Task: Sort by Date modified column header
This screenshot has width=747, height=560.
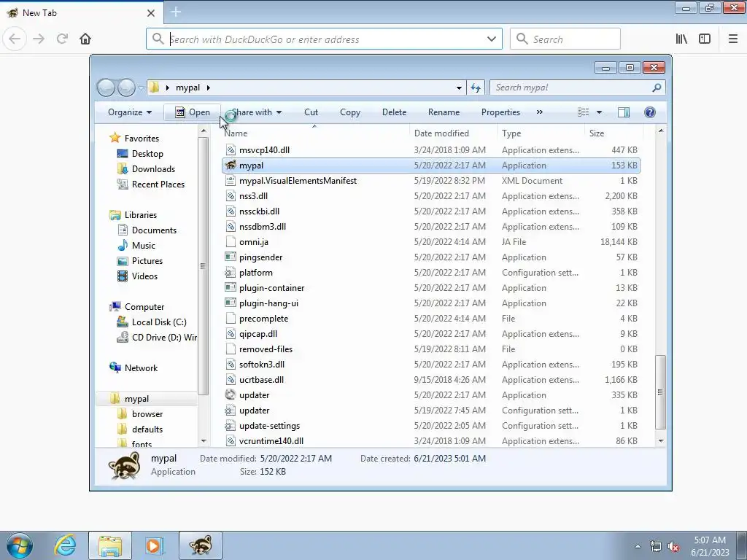Action: point(452,133)
